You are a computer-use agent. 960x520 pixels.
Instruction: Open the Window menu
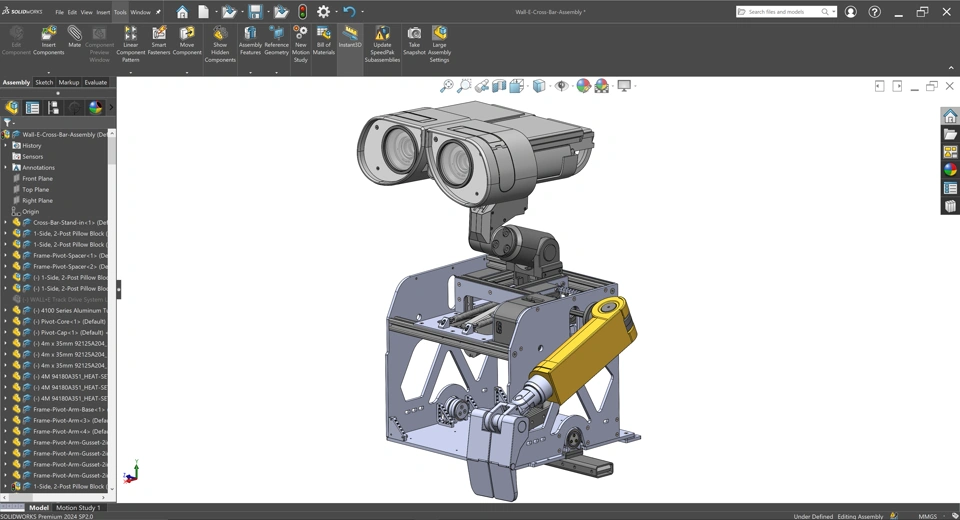pos(140,12)
